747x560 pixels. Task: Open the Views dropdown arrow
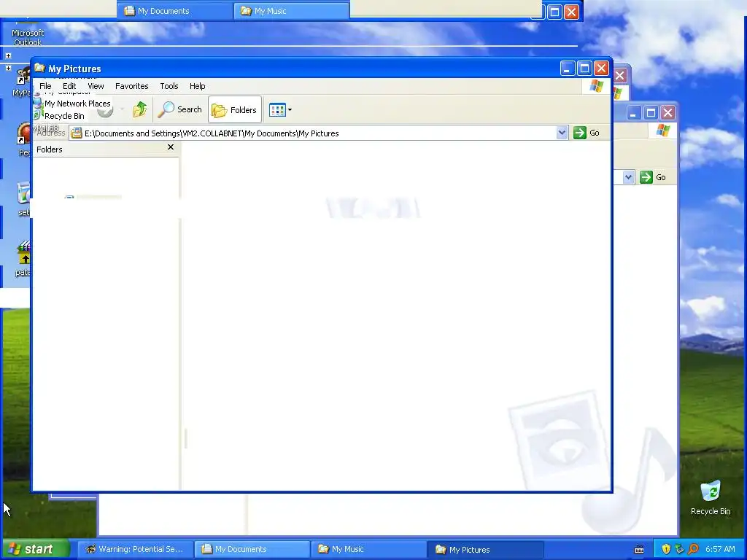pyautogui.click(x=290, y=110)
